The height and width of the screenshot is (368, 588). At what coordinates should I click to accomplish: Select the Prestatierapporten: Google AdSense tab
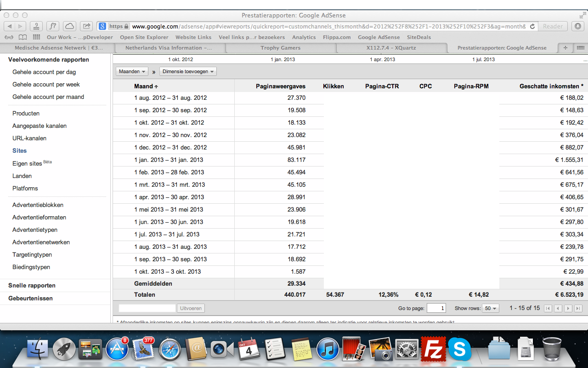pos(502,48)
